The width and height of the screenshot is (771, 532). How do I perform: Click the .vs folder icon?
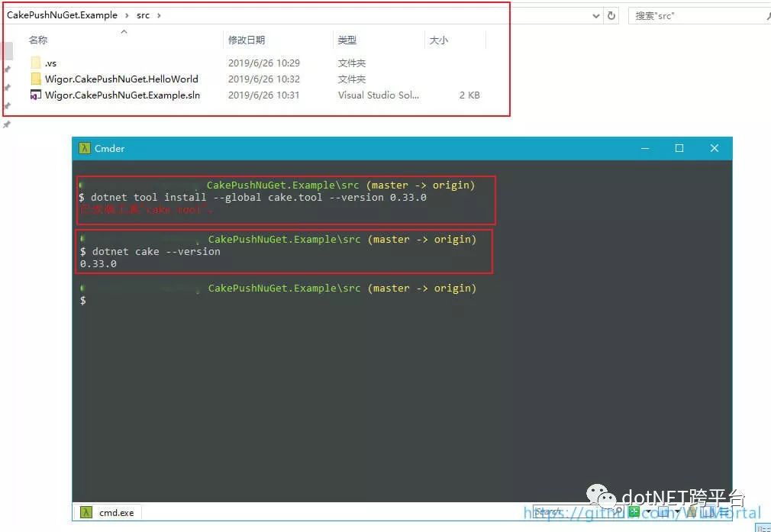tap(36, 63)
